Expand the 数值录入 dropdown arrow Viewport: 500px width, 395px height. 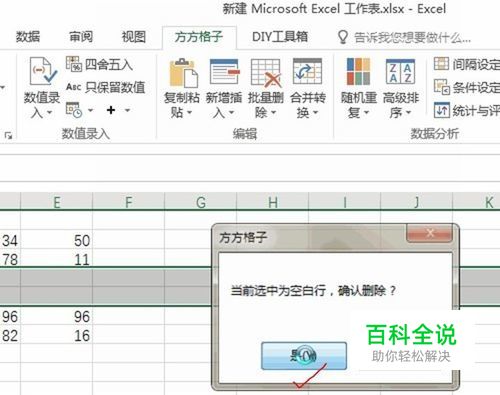(x=49, y=113)
